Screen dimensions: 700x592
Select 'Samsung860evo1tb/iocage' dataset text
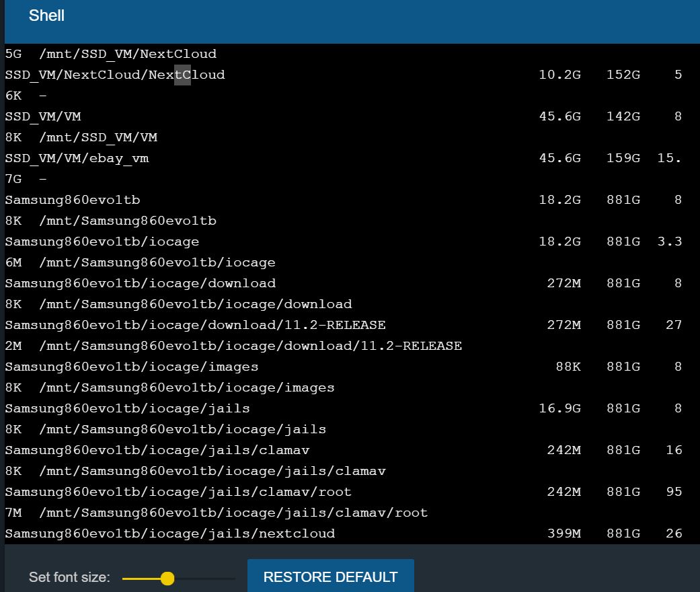102,242
